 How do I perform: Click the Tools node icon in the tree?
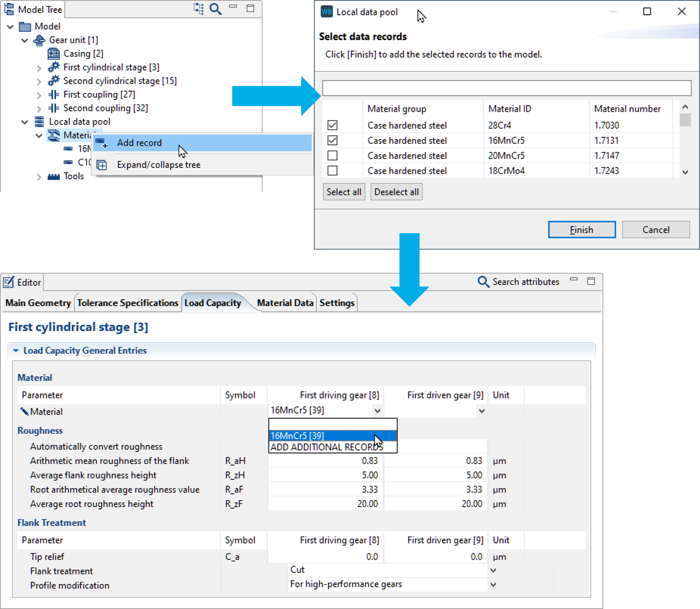coord(53,176)
